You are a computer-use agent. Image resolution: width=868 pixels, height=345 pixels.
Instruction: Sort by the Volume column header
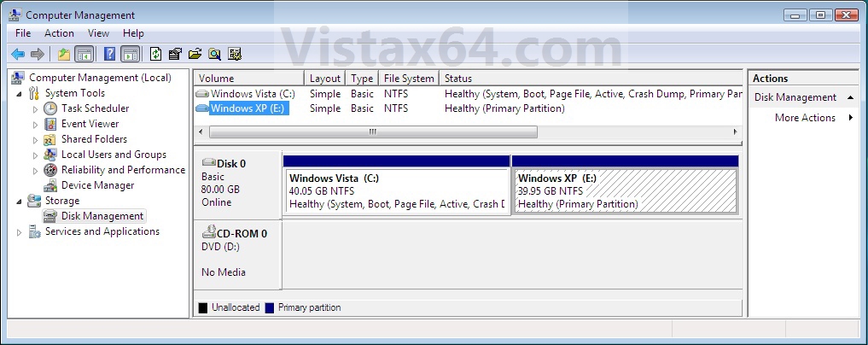[248, 78]
